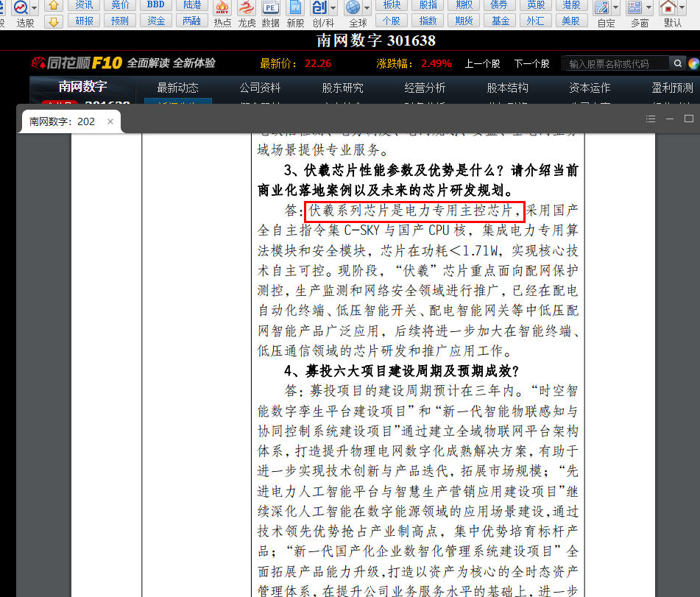Image resolution: width=700 pixels, height=597 pixels.
Task: Open the 热点 hot topics icon
Action: click(222, 7)
